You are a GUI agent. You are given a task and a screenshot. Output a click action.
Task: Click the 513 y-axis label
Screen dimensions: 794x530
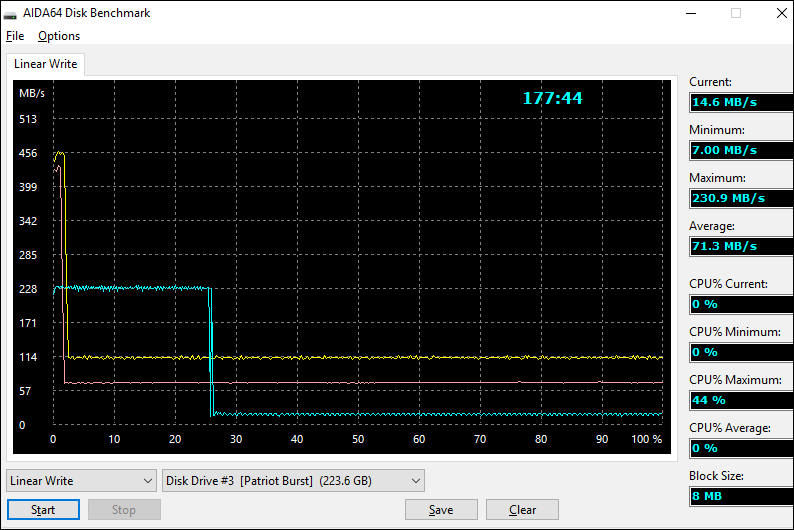(28, 119)
